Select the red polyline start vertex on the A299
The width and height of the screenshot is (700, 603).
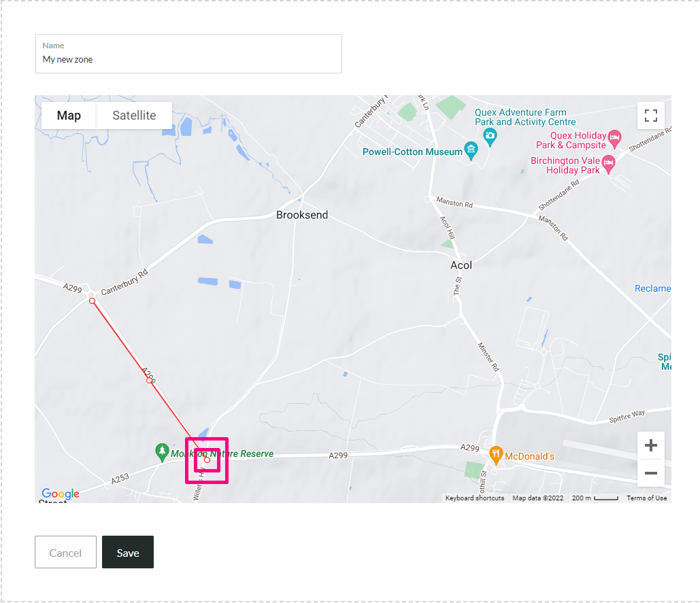point(92,301)
